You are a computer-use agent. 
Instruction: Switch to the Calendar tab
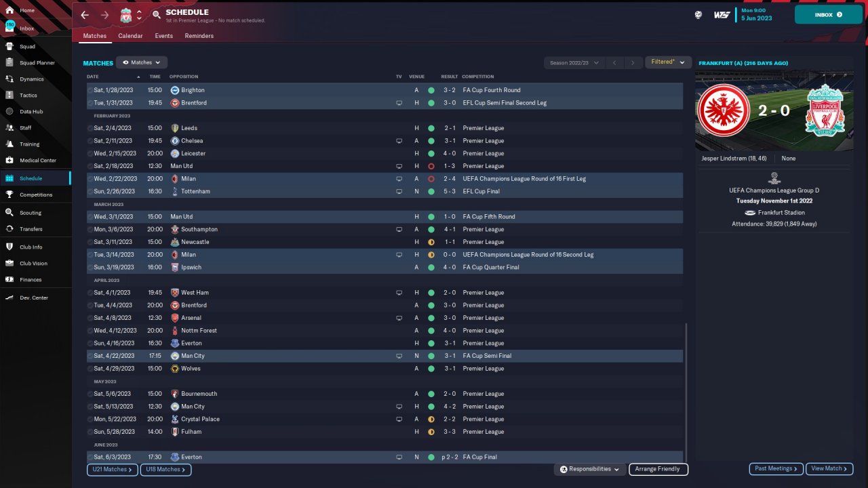pyautogui.click(x=130, y=36)
